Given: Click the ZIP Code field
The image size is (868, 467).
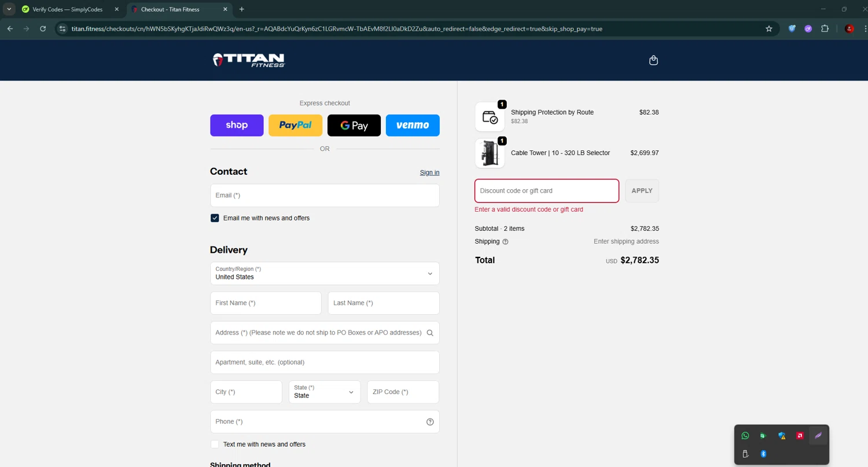Looking at the screenshot, I should pyautogui.click(x=403, y=392).
